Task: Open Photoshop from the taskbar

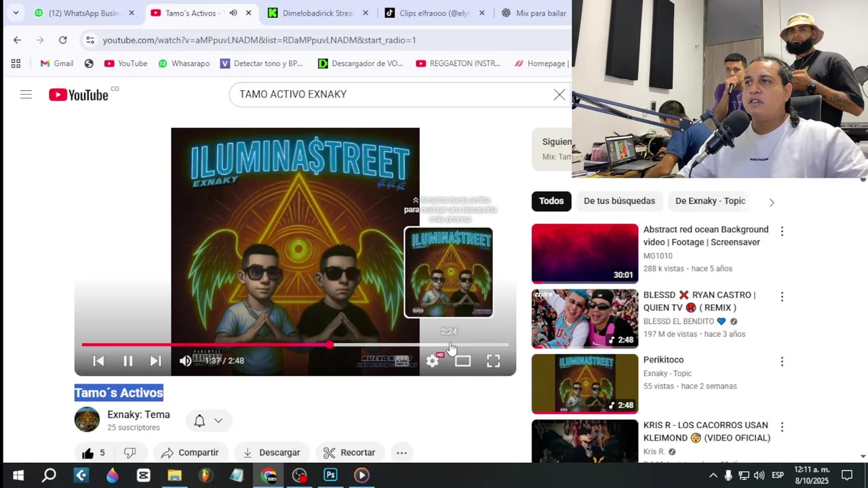Action: [330, 475]
